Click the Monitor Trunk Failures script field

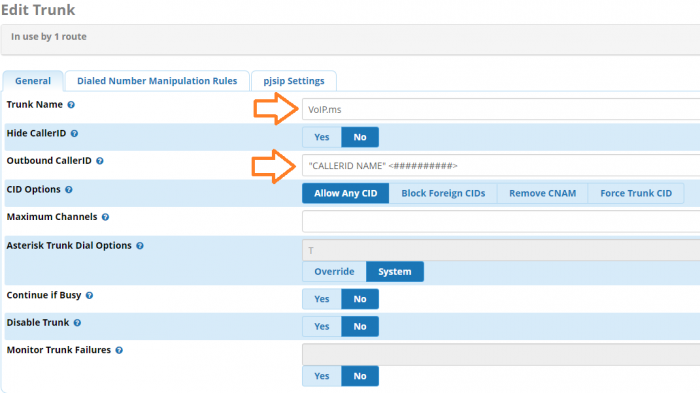click(501, 355)
